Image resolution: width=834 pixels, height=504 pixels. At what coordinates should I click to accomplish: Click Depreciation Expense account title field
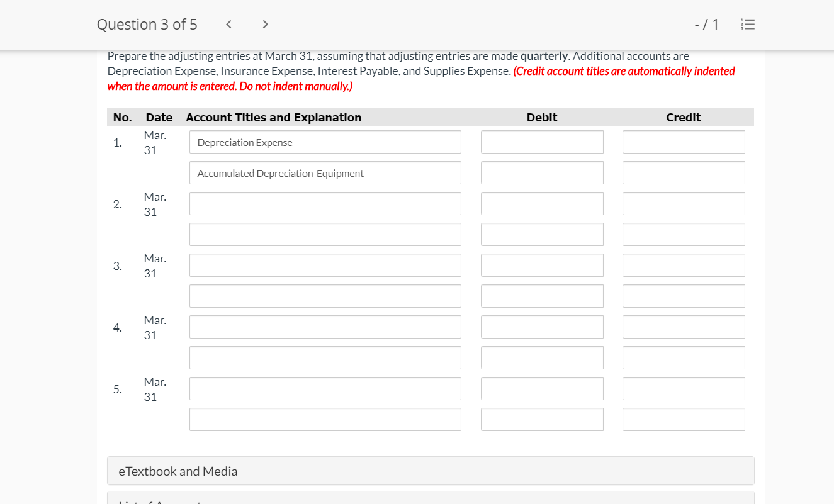[325, 142]
